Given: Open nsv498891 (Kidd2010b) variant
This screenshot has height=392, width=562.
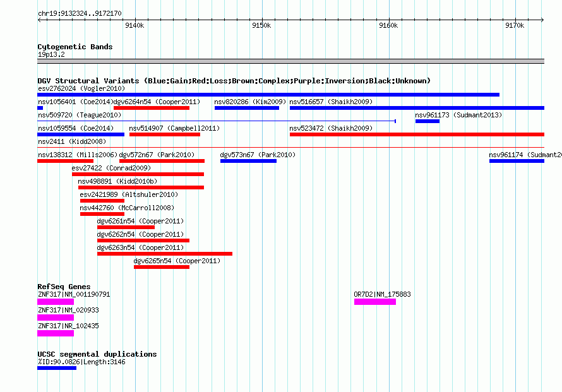Looking at the screenshot, I should [x=117, y=181].
